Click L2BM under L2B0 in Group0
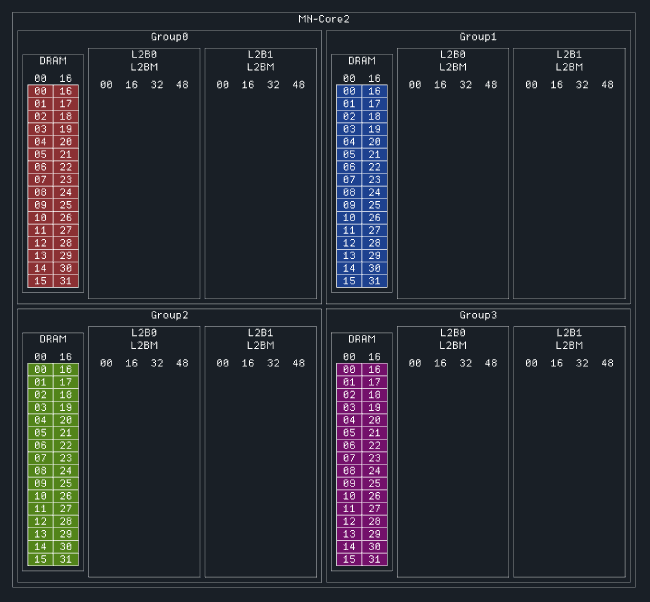 tap(144, 67)
